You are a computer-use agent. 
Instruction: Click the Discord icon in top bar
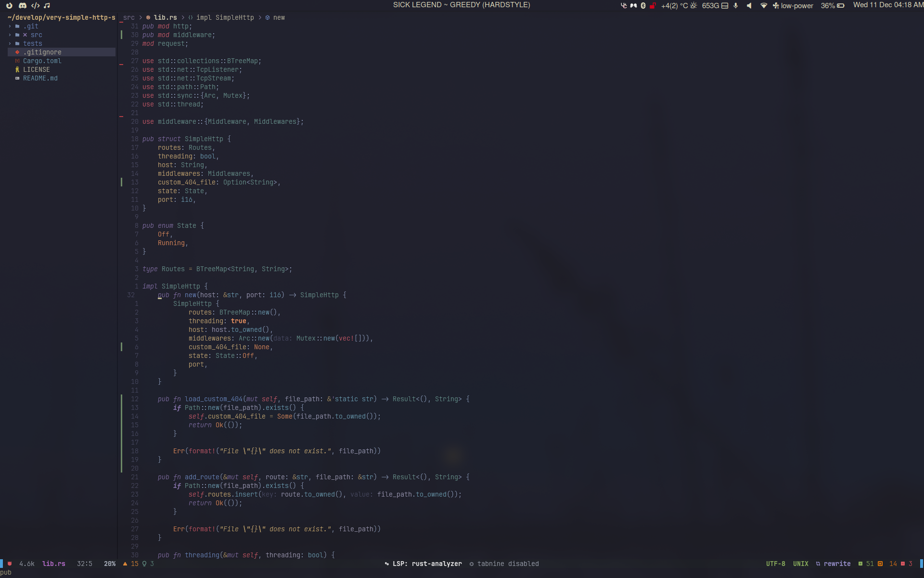pos(23,6)
